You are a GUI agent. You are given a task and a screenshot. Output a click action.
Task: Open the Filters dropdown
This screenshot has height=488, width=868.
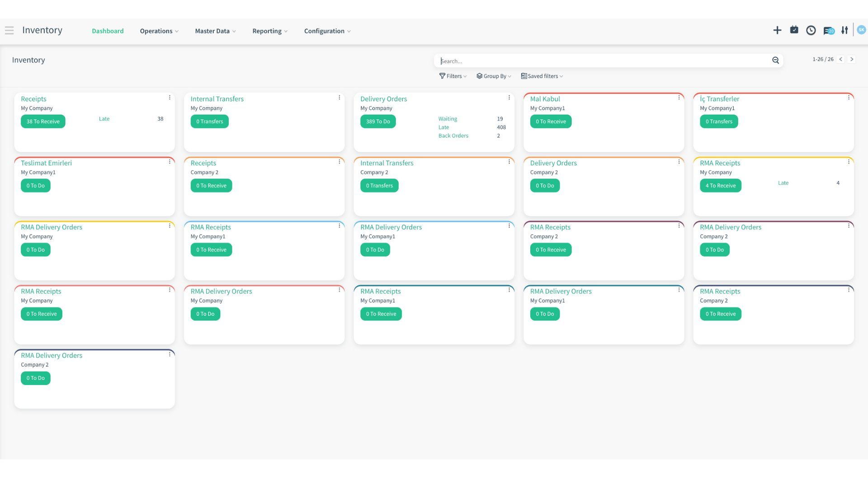coord(453,76)
